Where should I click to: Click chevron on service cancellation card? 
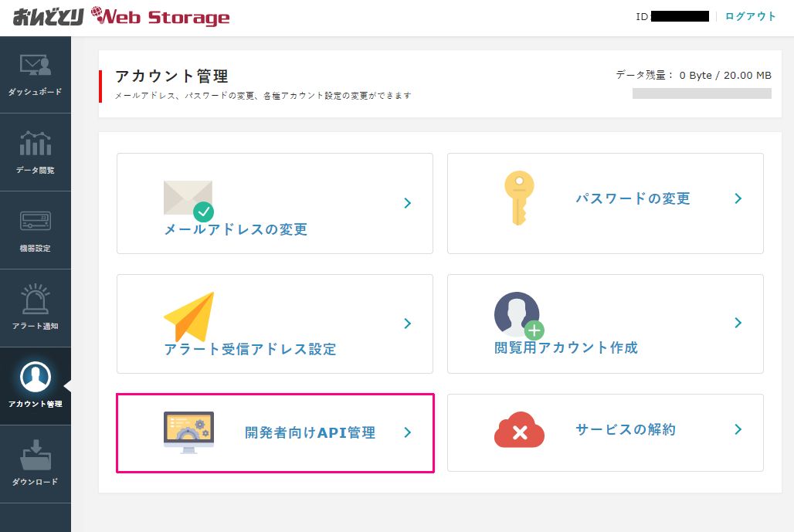[738, 429]
